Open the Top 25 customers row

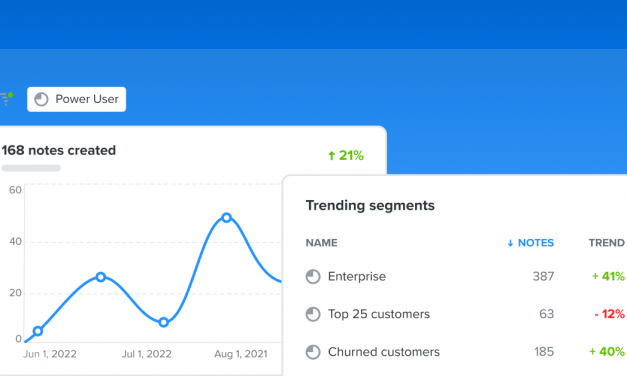point(465,314)
